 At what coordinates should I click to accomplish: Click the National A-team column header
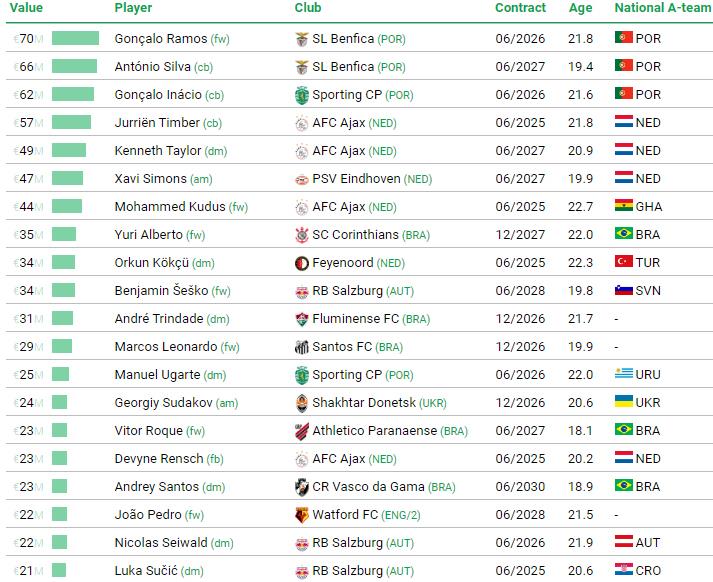(x=660, y=8)
